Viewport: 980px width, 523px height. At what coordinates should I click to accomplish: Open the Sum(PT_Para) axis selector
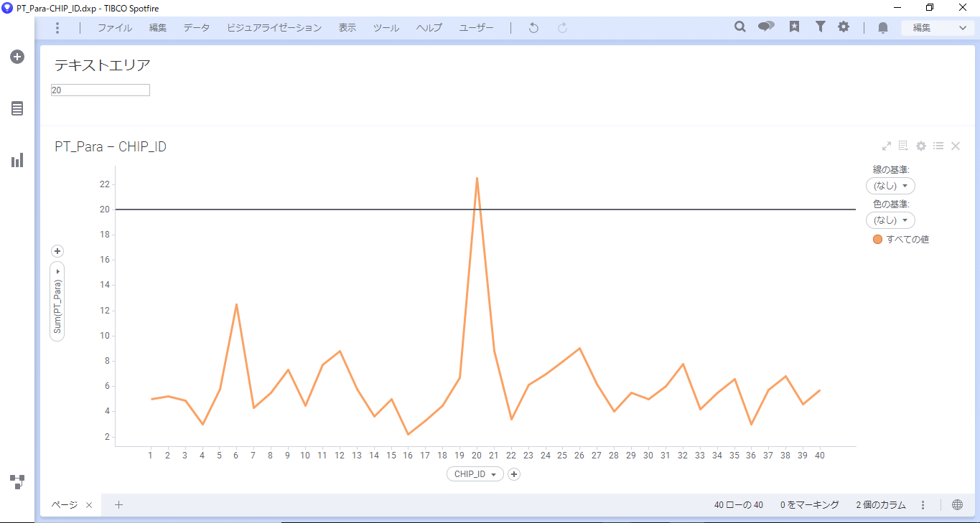coord(57,301)
